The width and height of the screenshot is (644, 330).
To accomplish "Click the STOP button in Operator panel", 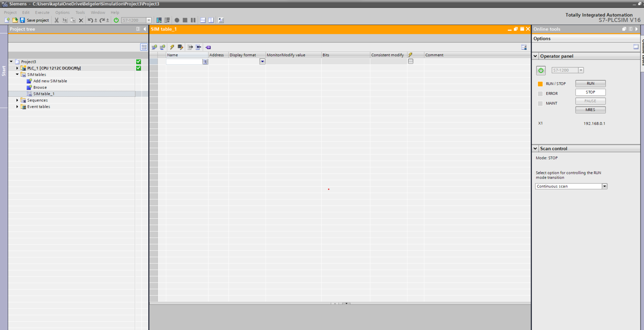I will (590, 92).
